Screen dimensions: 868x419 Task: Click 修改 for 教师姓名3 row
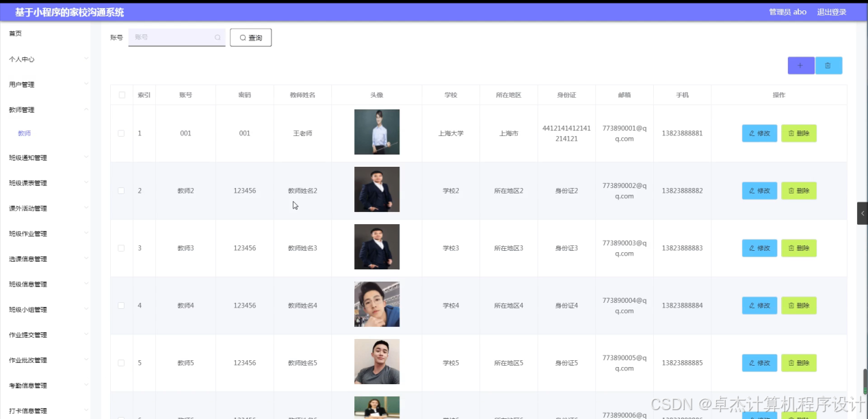(759, 248)
